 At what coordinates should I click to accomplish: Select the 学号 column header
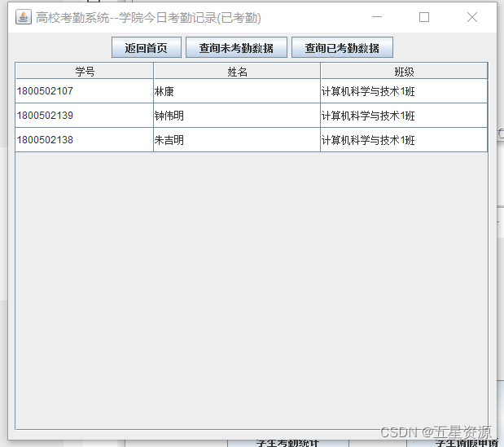tap(85, 71)
